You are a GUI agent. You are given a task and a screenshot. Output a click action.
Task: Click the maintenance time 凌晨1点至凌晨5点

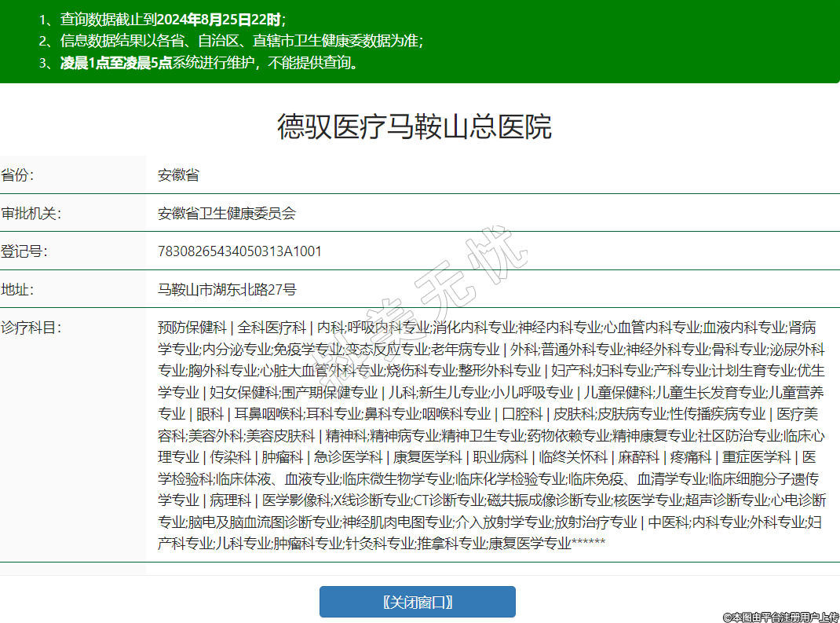tap(116, 63)
